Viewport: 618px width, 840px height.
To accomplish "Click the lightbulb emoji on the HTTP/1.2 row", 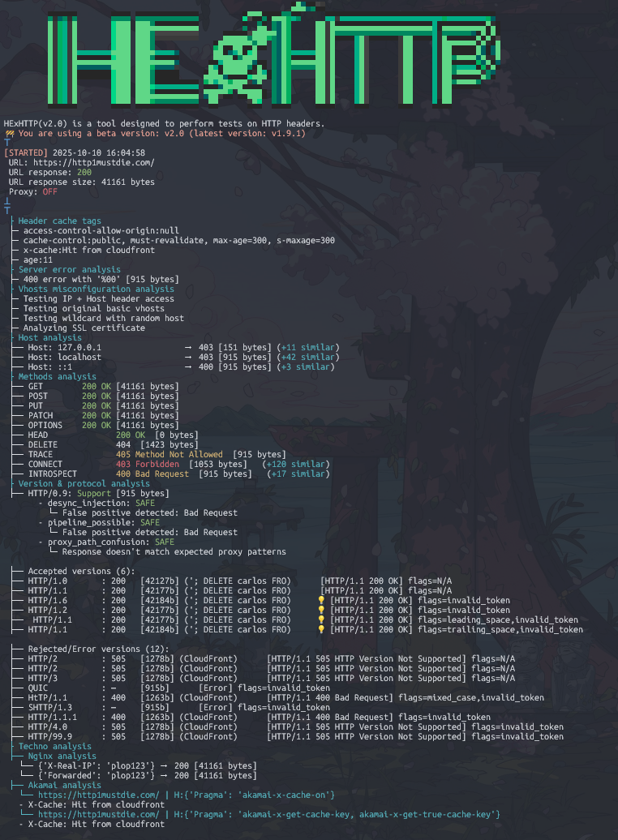I will [321, 611].
